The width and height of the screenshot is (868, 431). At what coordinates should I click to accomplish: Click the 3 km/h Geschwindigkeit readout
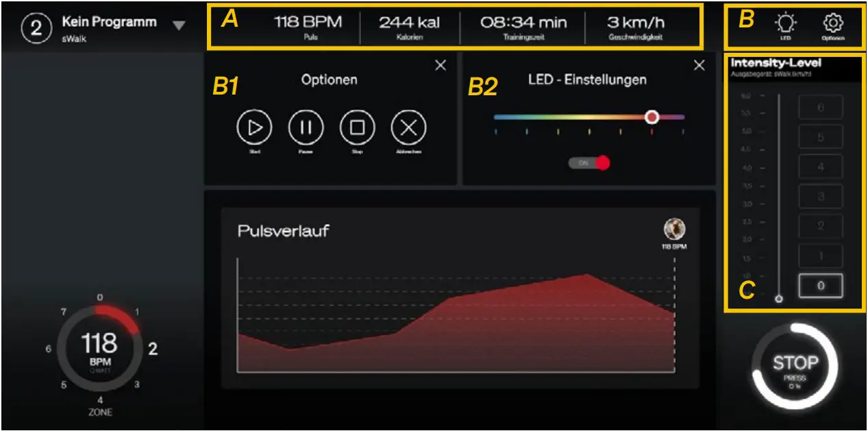coord(636,27)
